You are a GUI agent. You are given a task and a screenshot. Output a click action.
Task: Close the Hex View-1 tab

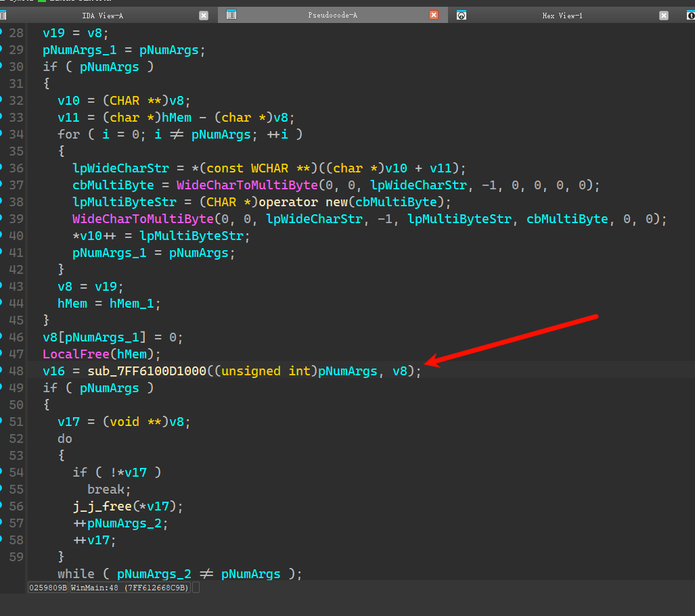point(663,16)
